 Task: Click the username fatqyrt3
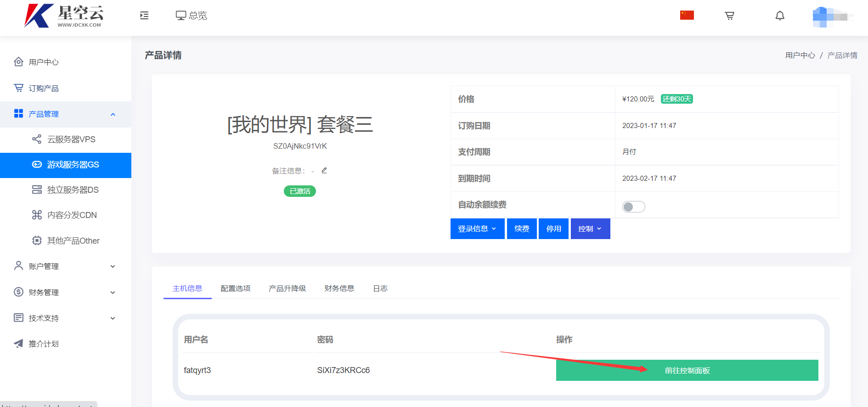[x=197, y=370]
